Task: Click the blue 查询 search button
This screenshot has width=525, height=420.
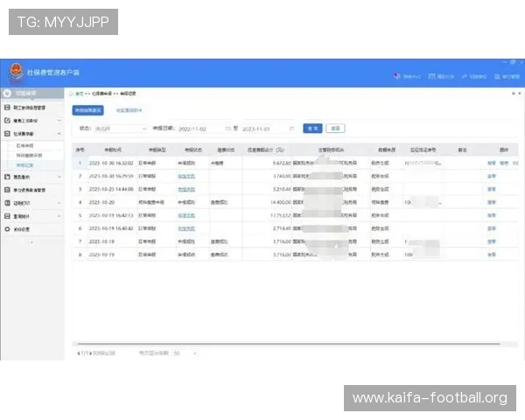Action: [x=312, y=129]
